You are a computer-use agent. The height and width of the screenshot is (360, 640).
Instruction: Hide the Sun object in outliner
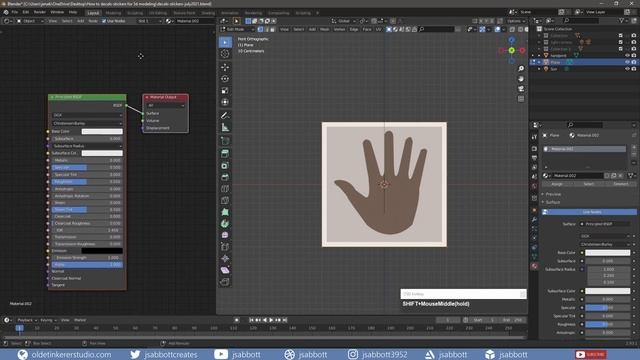pyautogui.click(x=627, y=69)
